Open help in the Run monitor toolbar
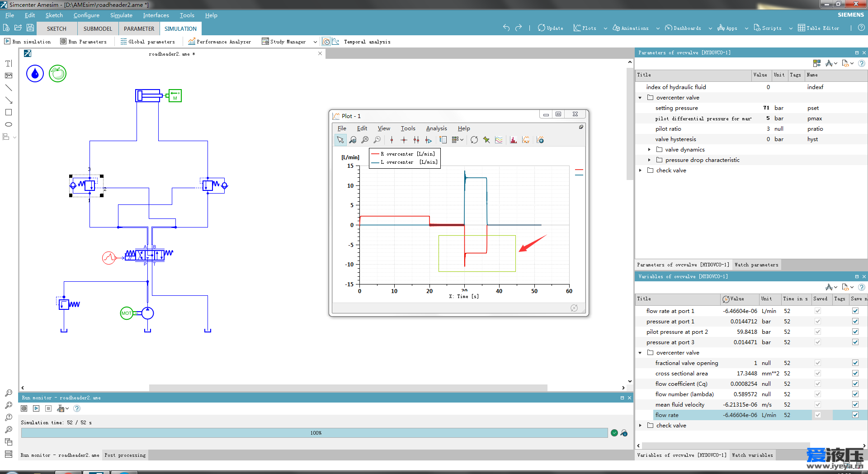868x474 pixels. pyautogui.click(x=77, y=408)
